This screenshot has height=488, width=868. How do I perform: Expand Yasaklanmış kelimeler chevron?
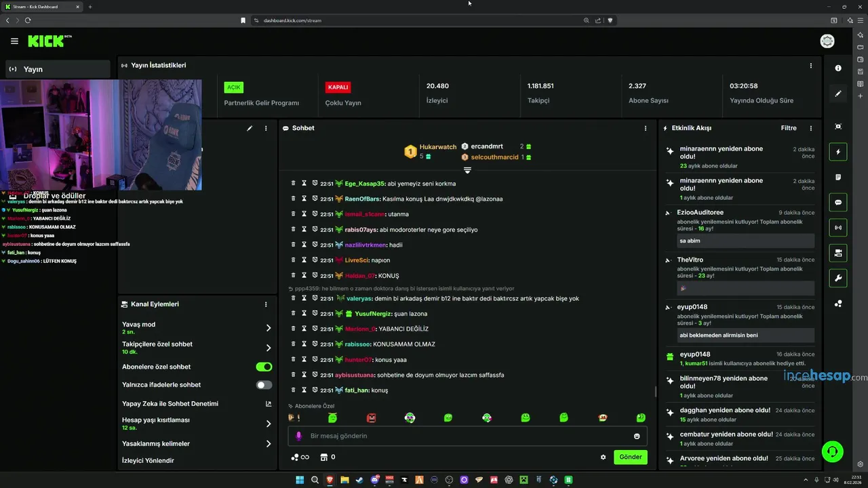pos(269,444)
